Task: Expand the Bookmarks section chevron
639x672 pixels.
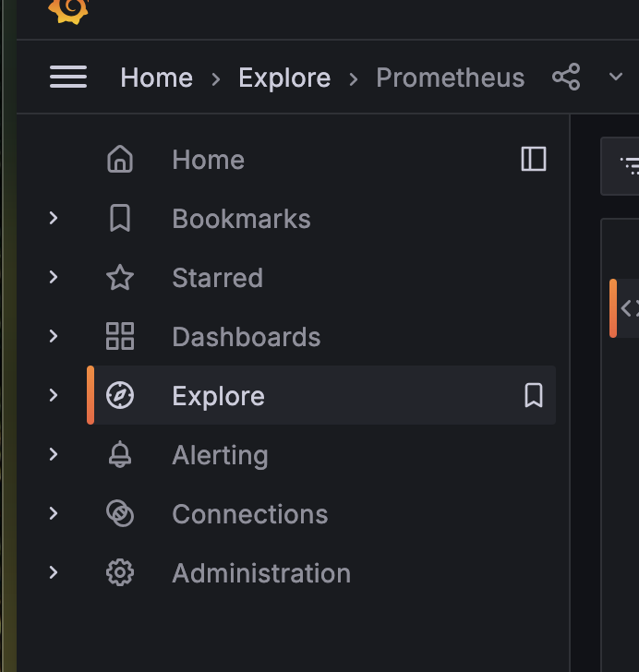Action: point(54,219)
